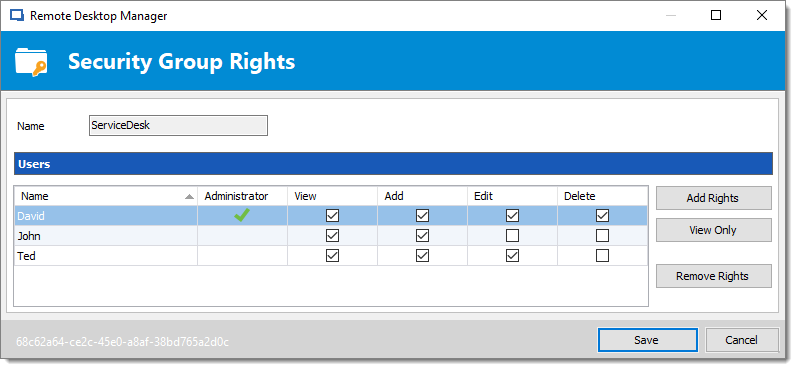Uncheck Add right for Ted

pos(422,256)
